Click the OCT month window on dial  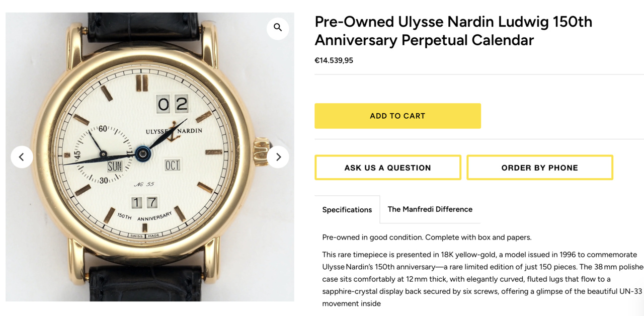tap(172, 166)
